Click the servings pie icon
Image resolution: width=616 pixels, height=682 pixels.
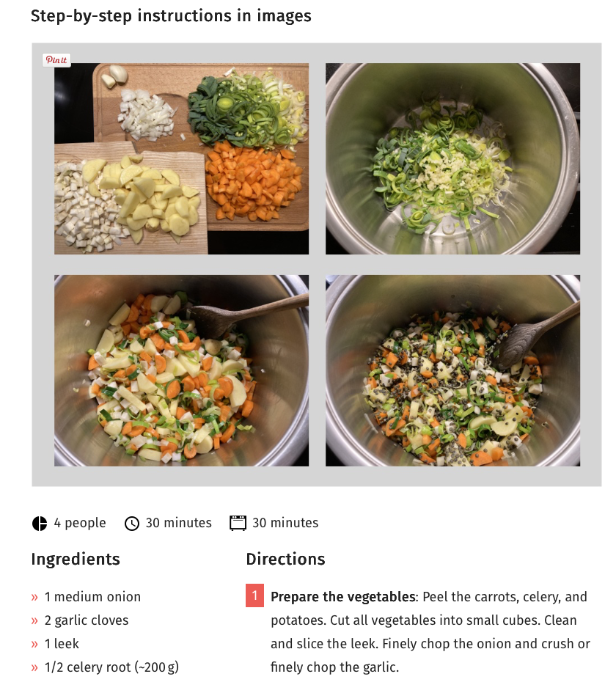40,524
